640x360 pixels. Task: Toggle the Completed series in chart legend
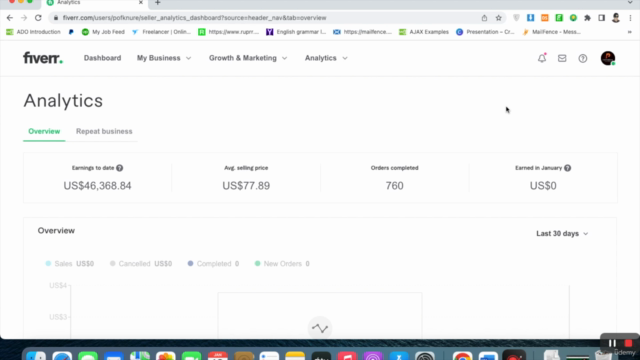pyautogui.click(x=213, y=264)
